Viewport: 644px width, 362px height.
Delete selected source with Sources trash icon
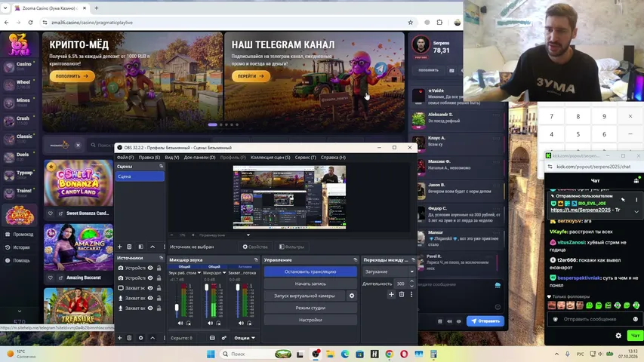tap(129, 338)
